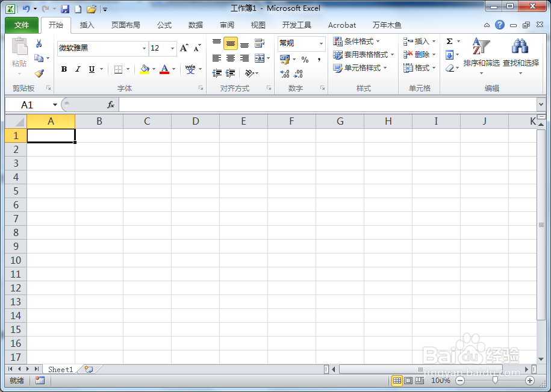This screenshot has height=392, width=551.
Task: Decrease font size with small A
Action: (197, 48)
